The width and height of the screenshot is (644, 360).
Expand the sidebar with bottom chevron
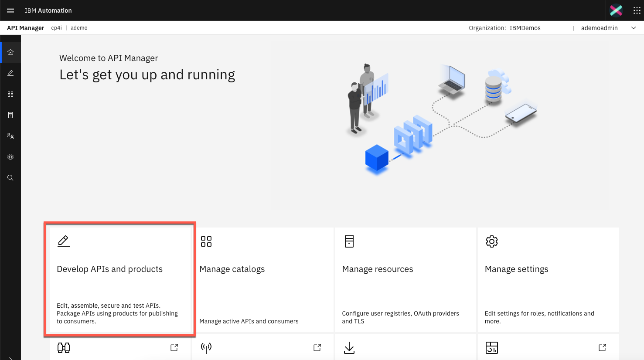click(x=10, y=358)
